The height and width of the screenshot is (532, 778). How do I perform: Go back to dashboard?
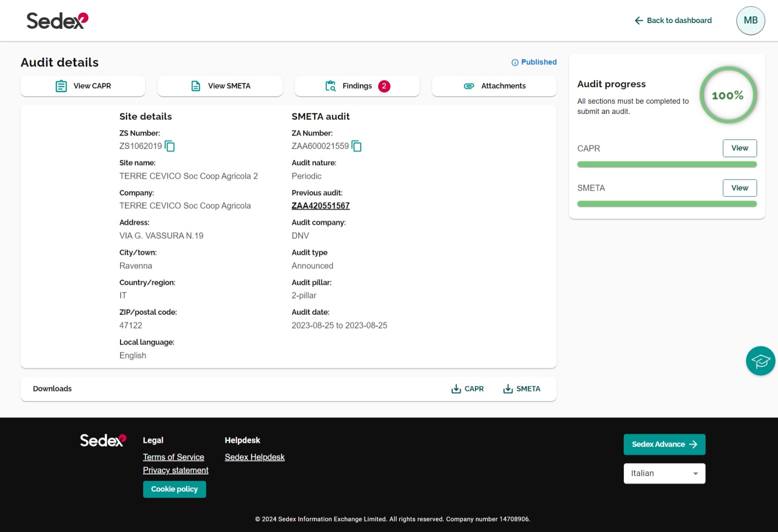[x=673, y=20]
